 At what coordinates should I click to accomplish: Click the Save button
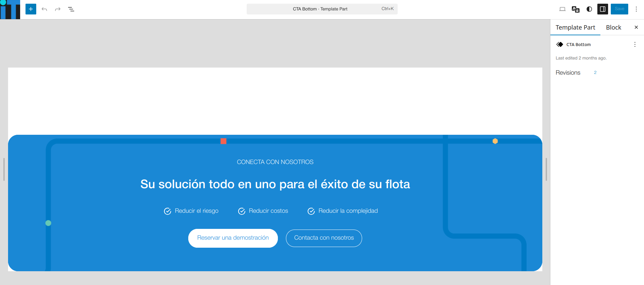tap(620, 9)
